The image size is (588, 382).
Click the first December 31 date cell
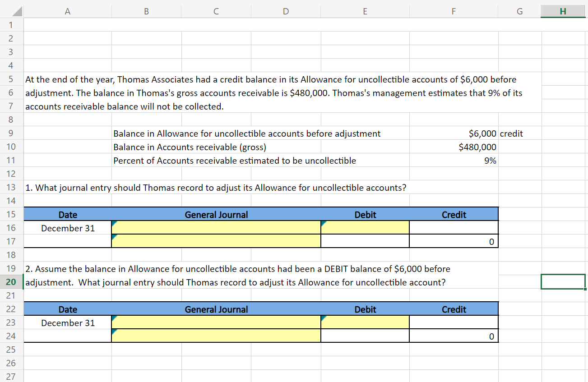68,228
